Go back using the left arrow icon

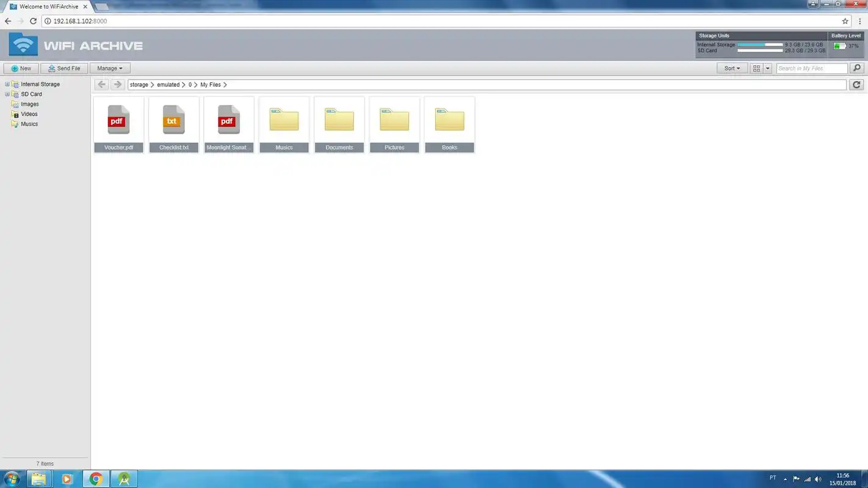(x=102, y=85)
